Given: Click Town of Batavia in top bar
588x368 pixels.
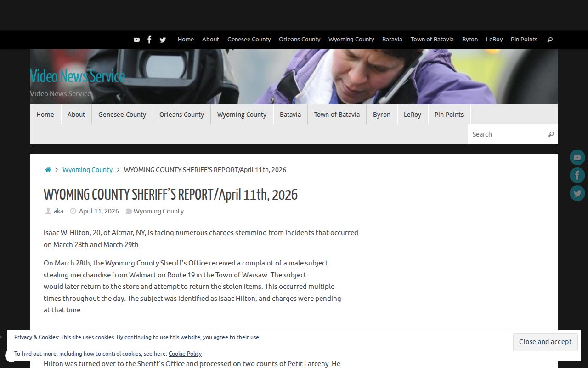Looking at the screenshot, I should tap(432, 40).
